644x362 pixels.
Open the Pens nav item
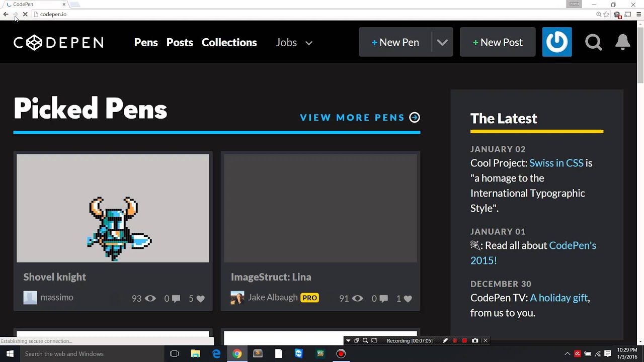(x=146, y=43)
